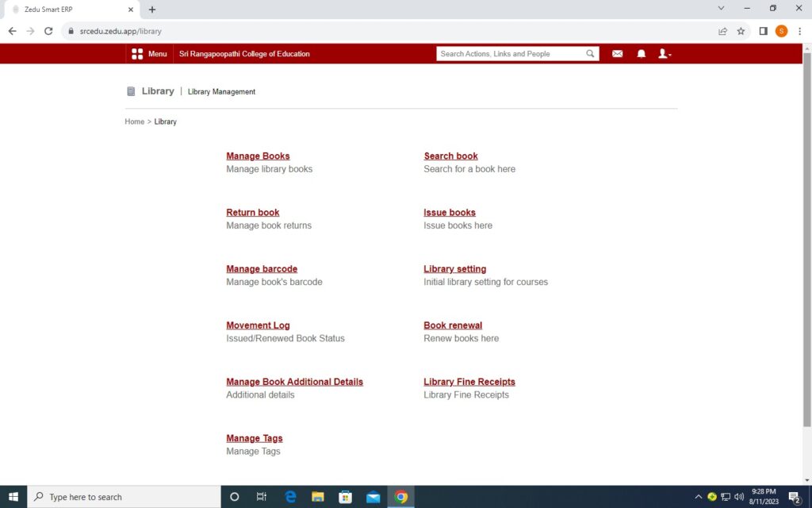
Task: Click the search magnifier icon
Action: coord(590,54)
